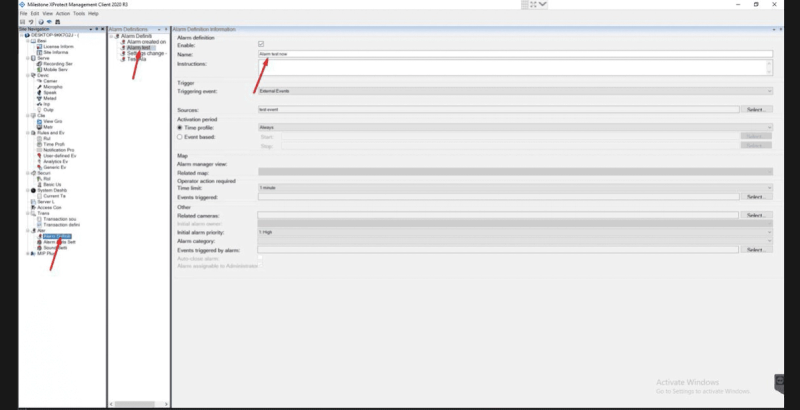Open the Initial alarm priority dropdown
The width and height of the screenshot is (800, 410).
(515, 232)
